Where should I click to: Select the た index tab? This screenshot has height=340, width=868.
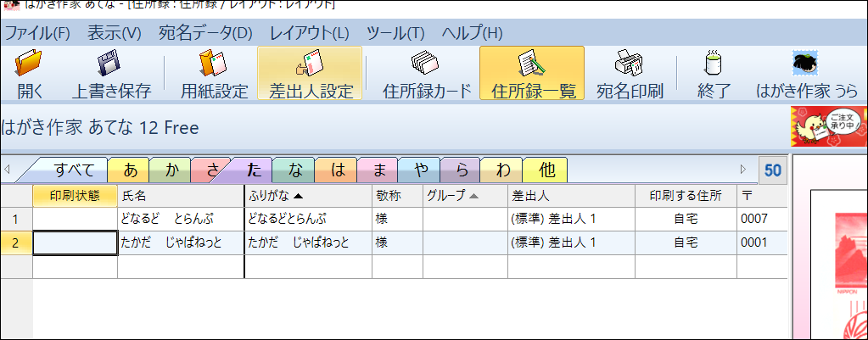pyautogui.click(x=254, y=170)
